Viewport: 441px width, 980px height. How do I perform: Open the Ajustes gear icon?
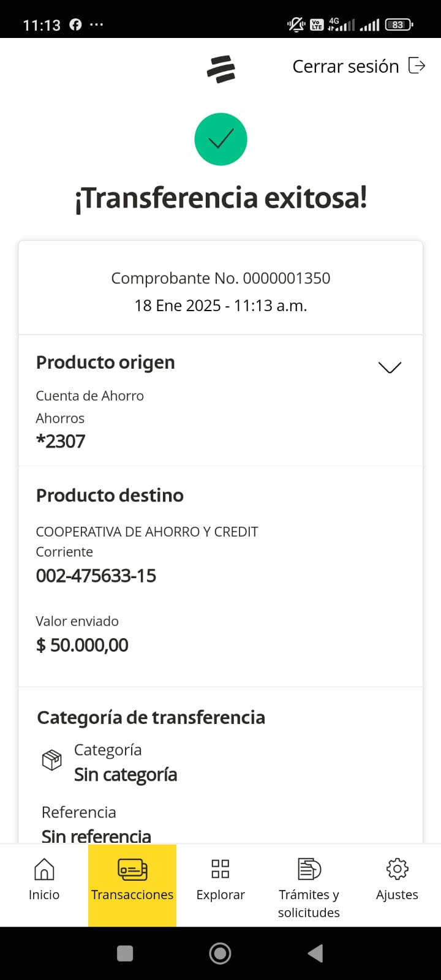click(x=397, y=869)
